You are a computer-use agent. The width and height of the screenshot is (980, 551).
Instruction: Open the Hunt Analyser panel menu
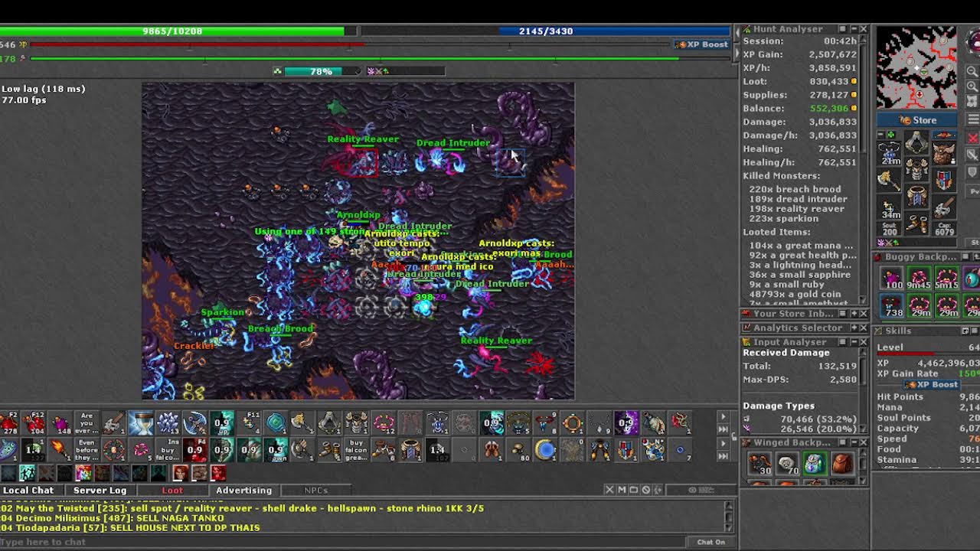[843, 29]
